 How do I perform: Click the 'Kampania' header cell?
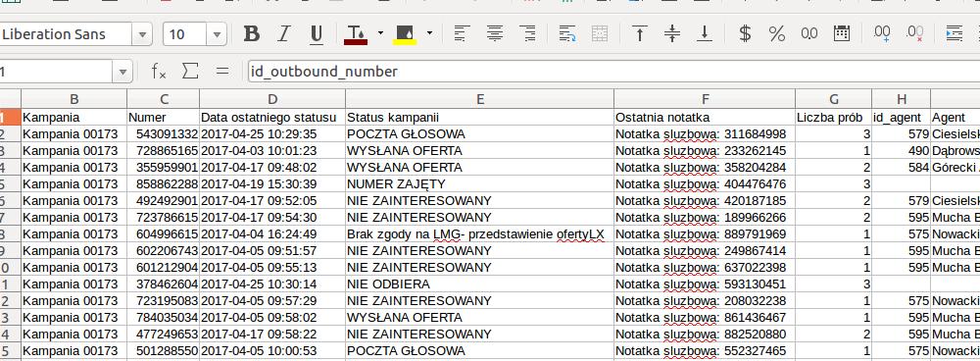click(x=73, y=117)
